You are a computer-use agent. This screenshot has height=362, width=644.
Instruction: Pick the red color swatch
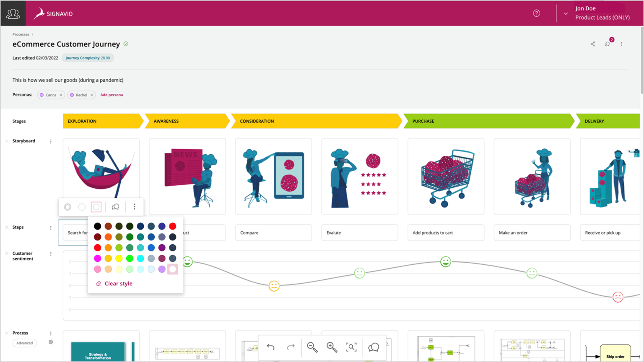(x=173, y=226)
